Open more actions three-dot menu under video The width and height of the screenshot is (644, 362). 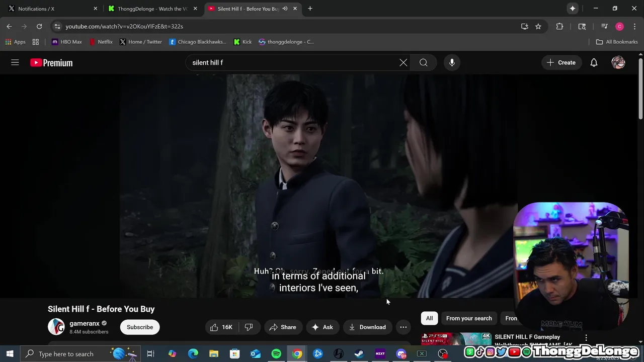click(404, 327)
